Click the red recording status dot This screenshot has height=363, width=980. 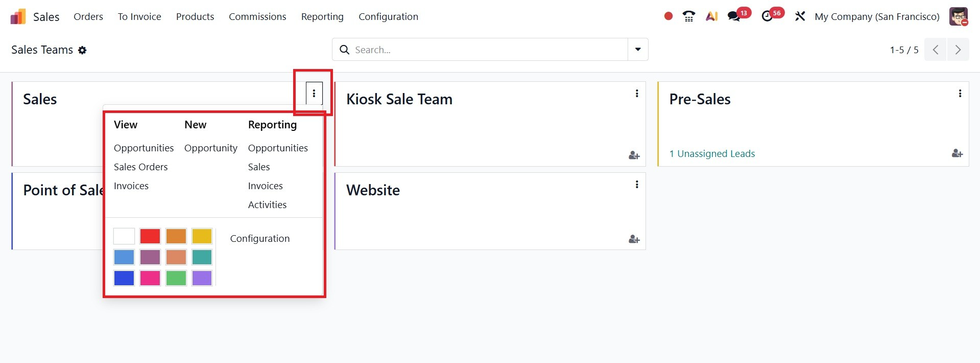point(668,16)
